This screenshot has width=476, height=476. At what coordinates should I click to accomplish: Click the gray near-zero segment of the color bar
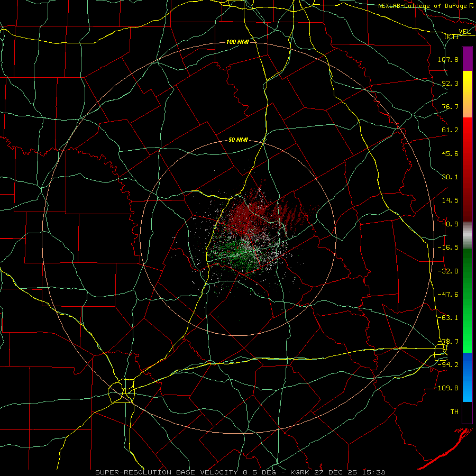click(x=467, y=235)
